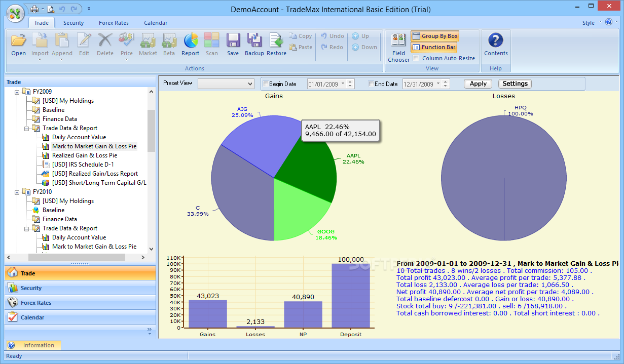Toggle Function Bar

(x=434, y=47)
